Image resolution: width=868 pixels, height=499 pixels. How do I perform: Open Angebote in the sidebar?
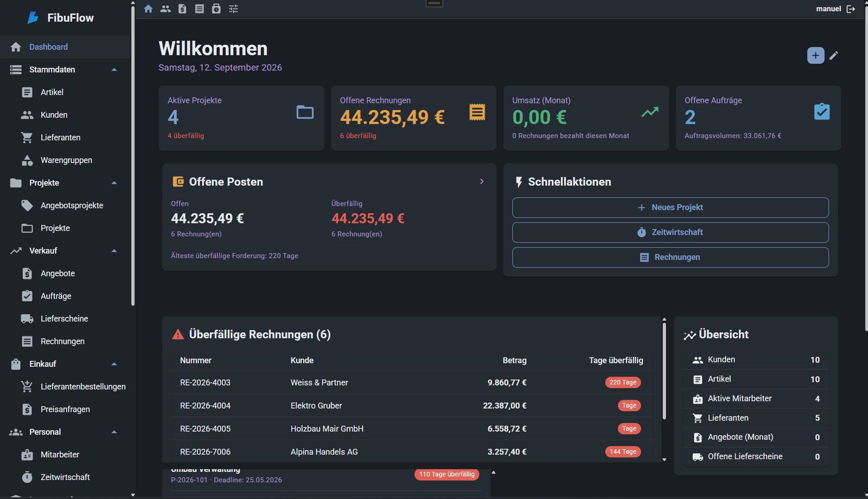pyautogui.click(x=65, y=273)
